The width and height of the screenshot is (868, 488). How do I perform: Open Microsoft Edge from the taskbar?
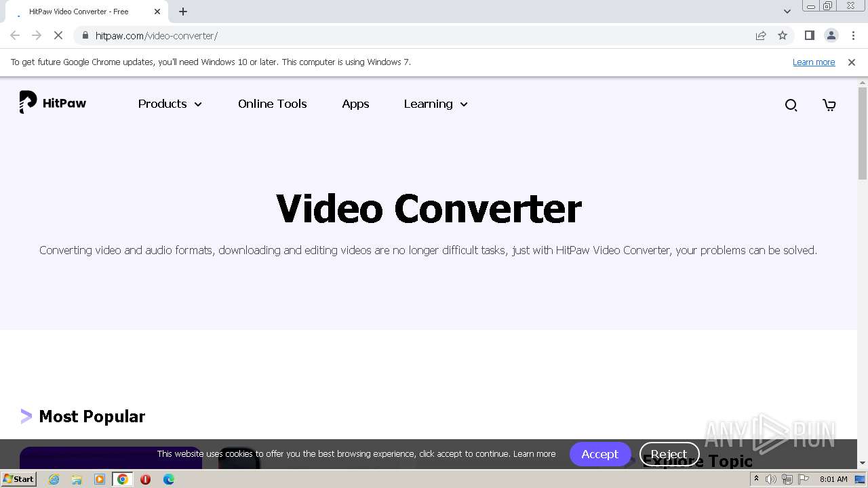(168, 479)
